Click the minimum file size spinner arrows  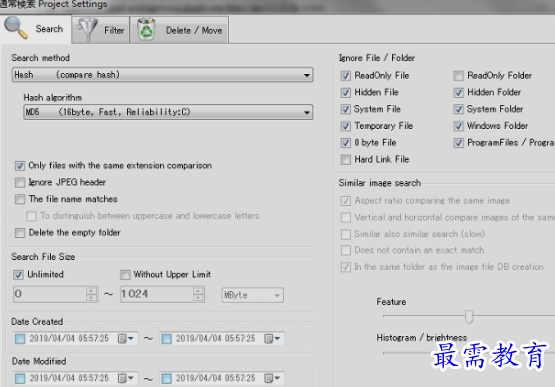point(92,294)
